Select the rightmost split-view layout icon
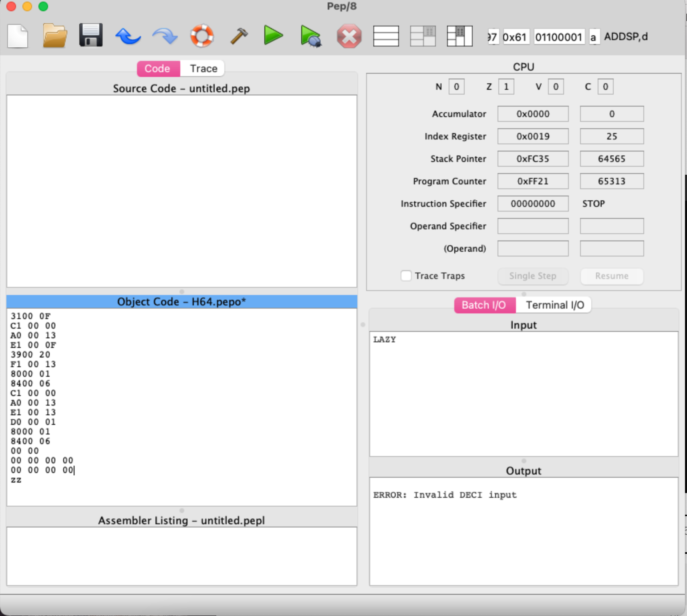The height and width of the screenshot is (616, 687). pyautogui.click(x=459, y=36)
